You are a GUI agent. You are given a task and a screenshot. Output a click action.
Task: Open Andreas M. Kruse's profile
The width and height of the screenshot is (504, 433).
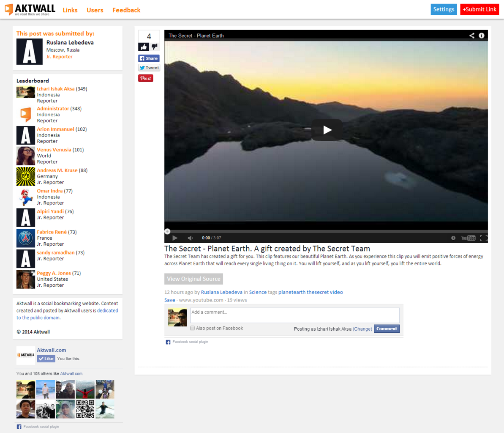point(57,170)
